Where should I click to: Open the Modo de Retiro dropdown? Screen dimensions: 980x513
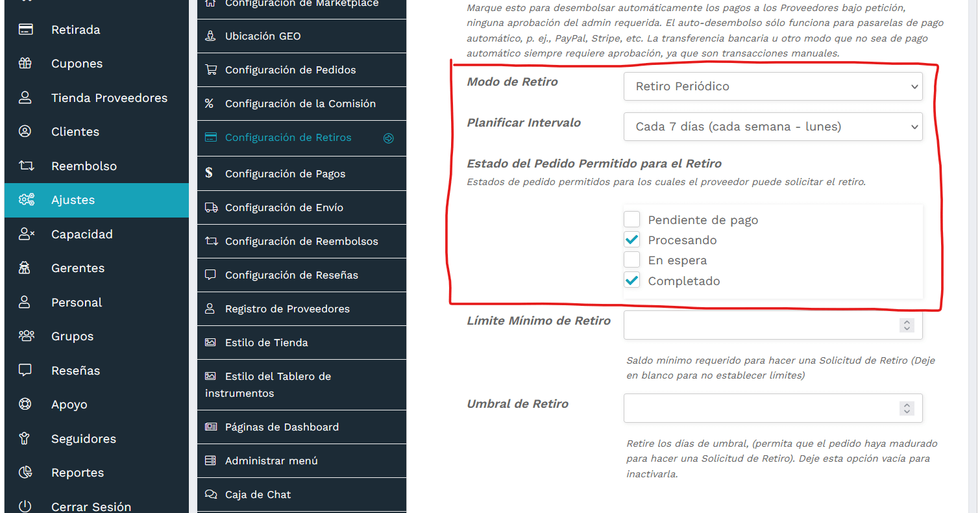click(772, 86)
